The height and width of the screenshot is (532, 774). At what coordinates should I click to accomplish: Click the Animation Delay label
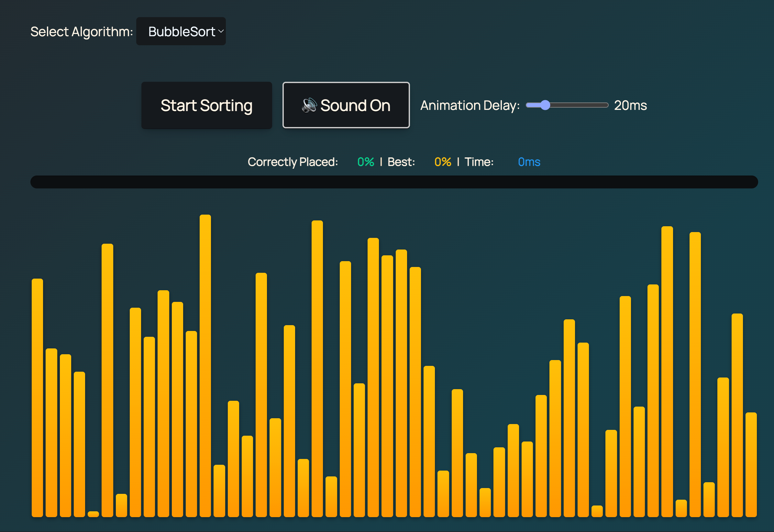(470, 105)
